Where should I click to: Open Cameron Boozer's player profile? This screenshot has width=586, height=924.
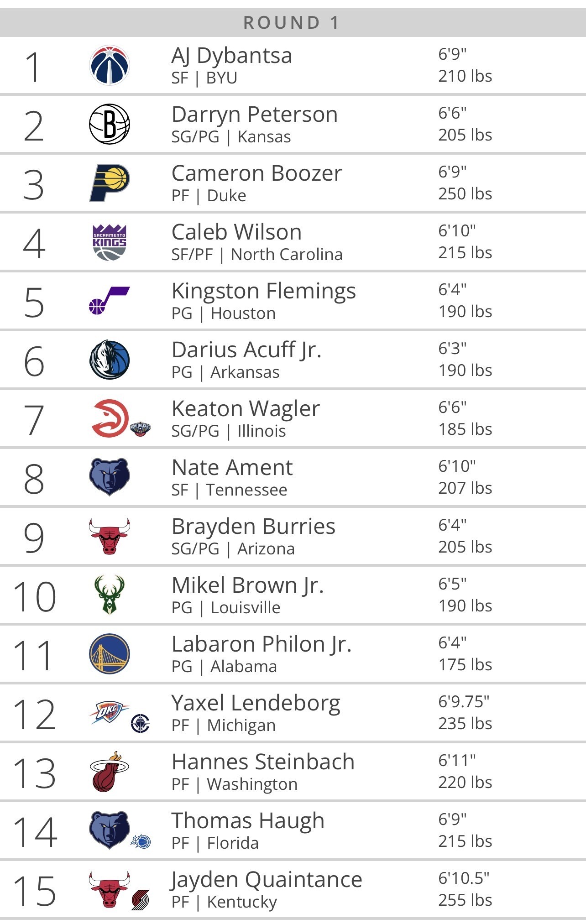[256, 173]
